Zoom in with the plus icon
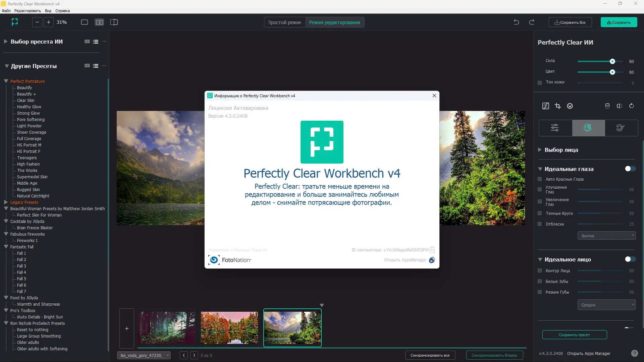The image size is (644, 362). click(49, 22)
